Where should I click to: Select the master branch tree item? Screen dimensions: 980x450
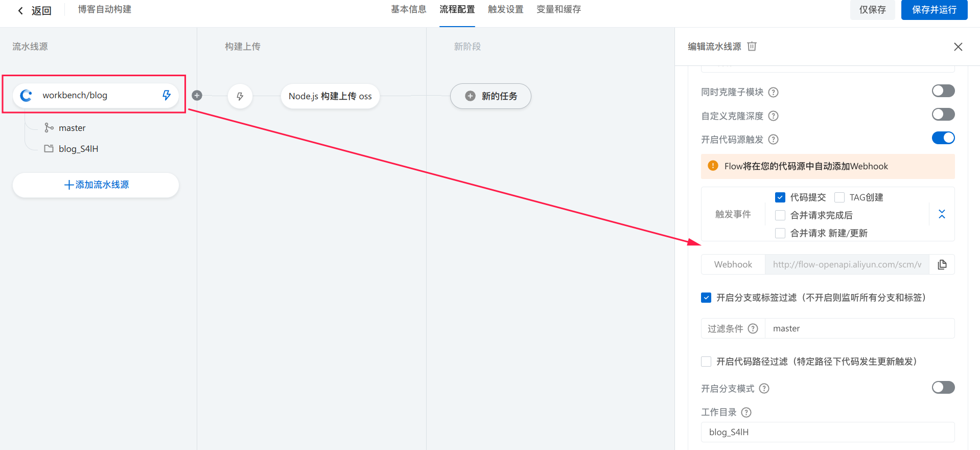point(72,128)
